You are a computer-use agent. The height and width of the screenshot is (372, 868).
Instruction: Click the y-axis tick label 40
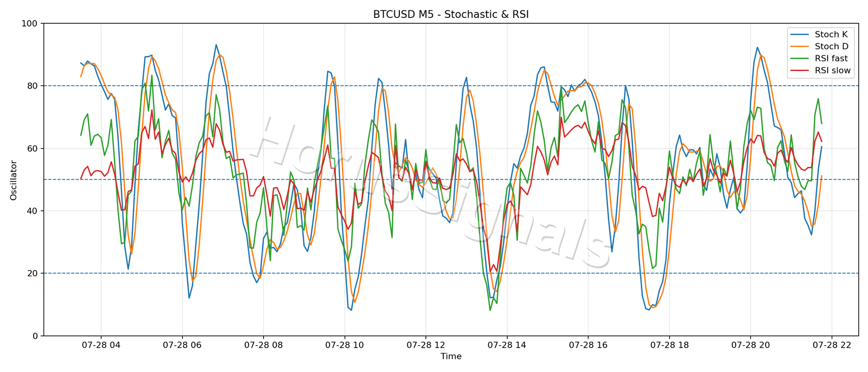click(32, 211)
